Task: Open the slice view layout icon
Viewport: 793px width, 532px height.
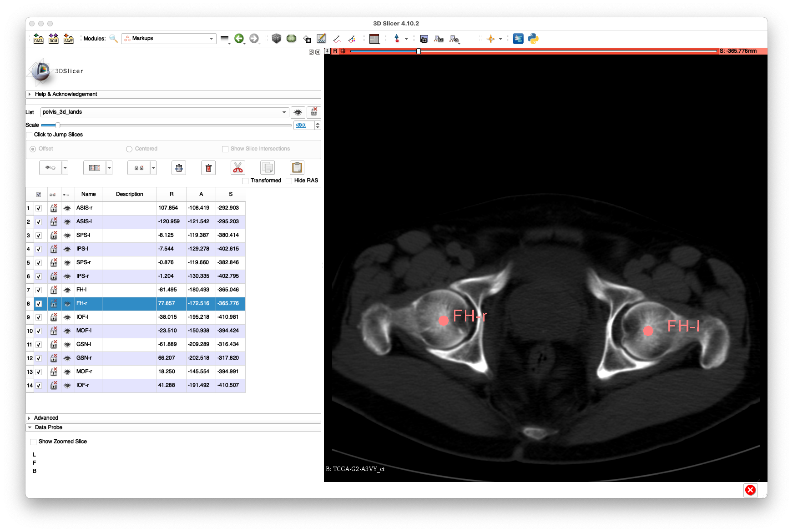Action: (374, 39)
